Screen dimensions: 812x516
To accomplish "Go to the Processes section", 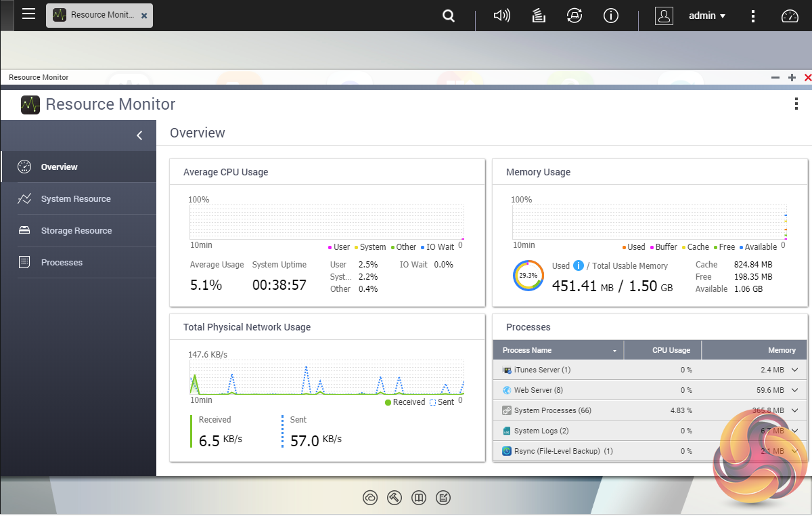I will [x=62, y=263].
